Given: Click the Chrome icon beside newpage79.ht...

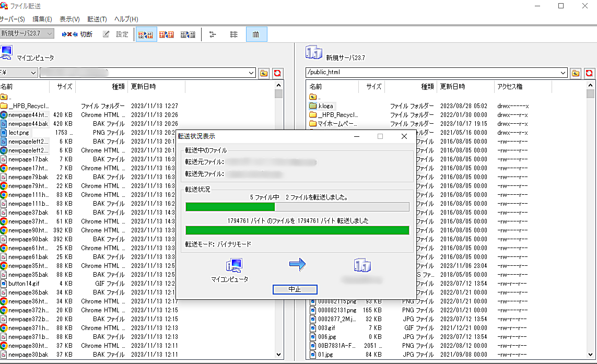Looking at the screenshot, I should click(x=4, y=186).
